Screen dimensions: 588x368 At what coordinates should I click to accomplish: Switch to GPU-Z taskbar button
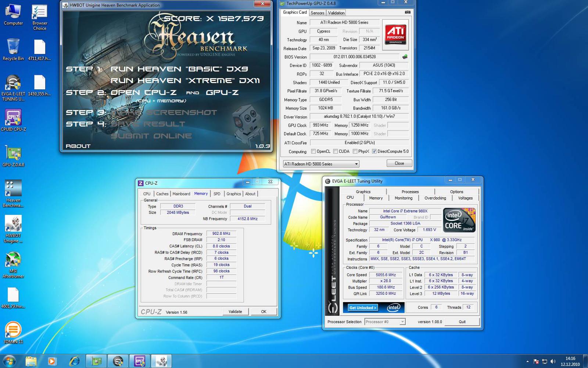point(96,361)
